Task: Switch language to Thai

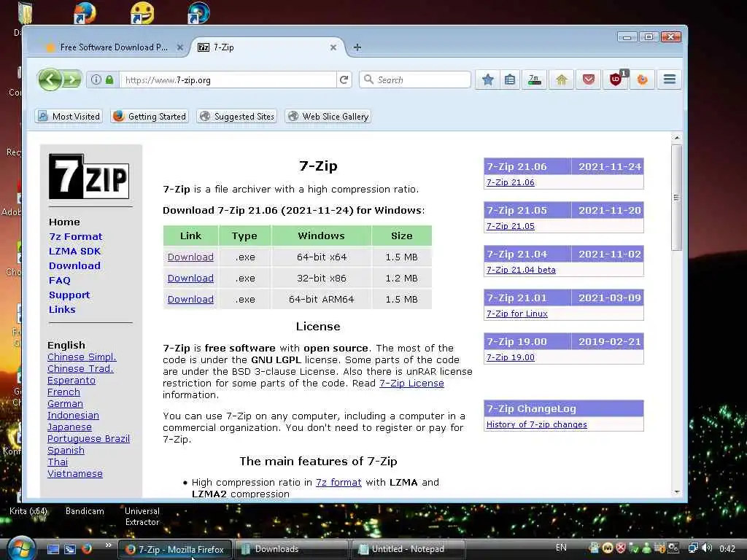Action: tap(58, 462)
